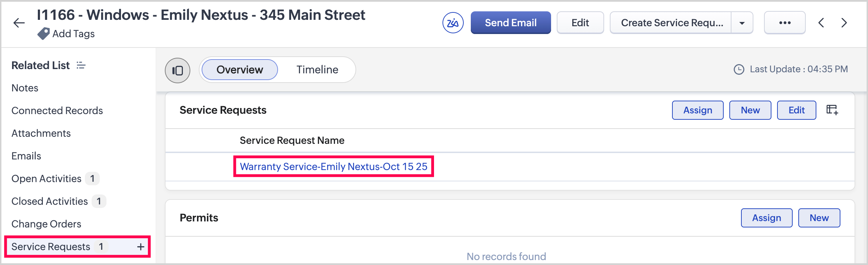The height and width of the screenshot is (265, 868).
Task: Click the back arrow icon
Action: tap(19, 23)
